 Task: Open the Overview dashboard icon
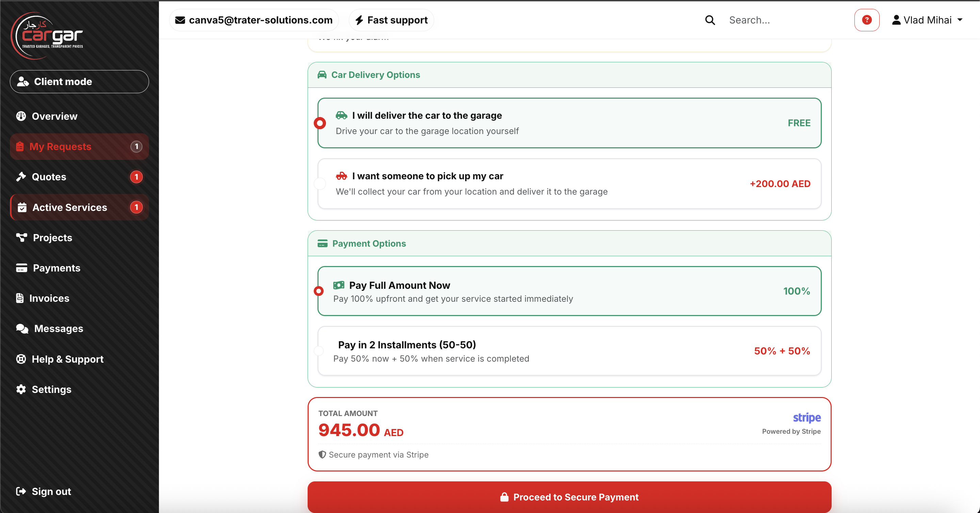(x=21, y=116)
